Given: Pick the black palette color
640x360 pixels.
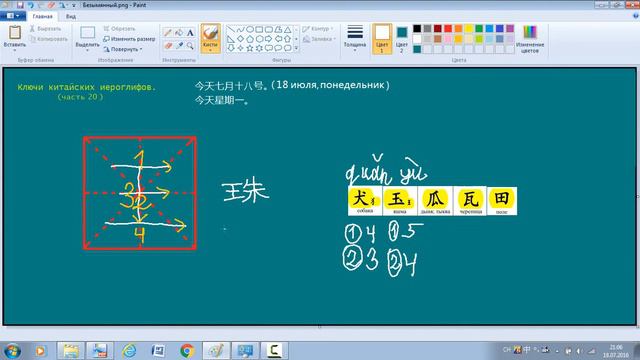Looking at the screenshot, I should click(417, 29).
